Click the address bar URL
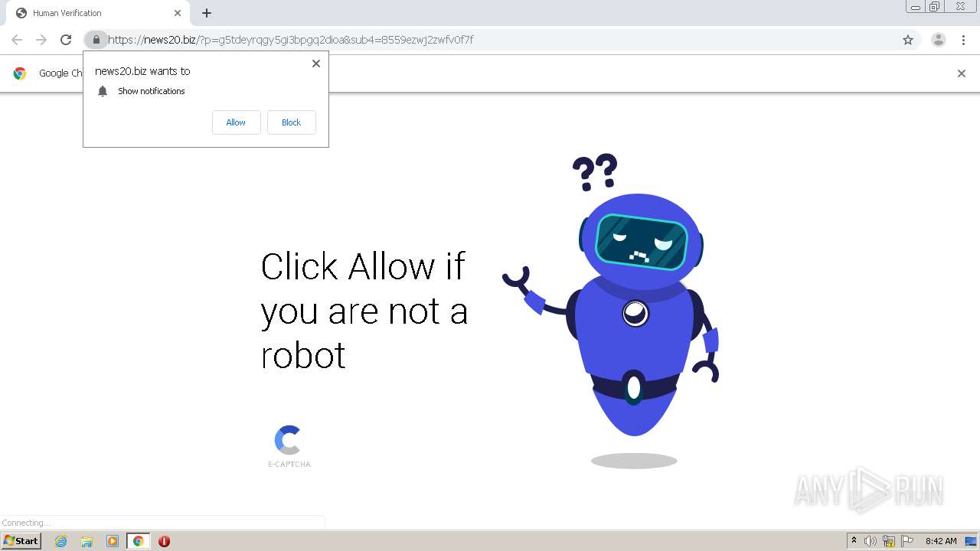The image size is (980, 551). tap(291, 40)
